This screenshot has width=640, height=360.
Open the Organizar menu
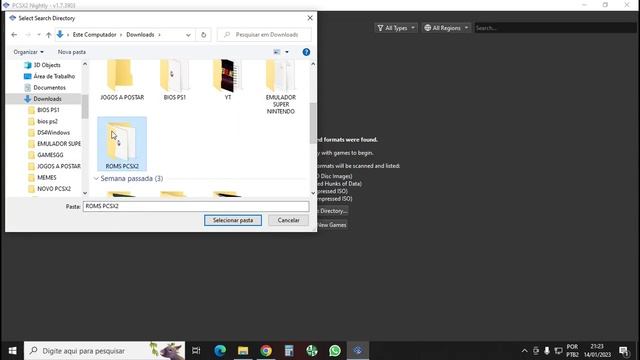[x=29, y=52]
